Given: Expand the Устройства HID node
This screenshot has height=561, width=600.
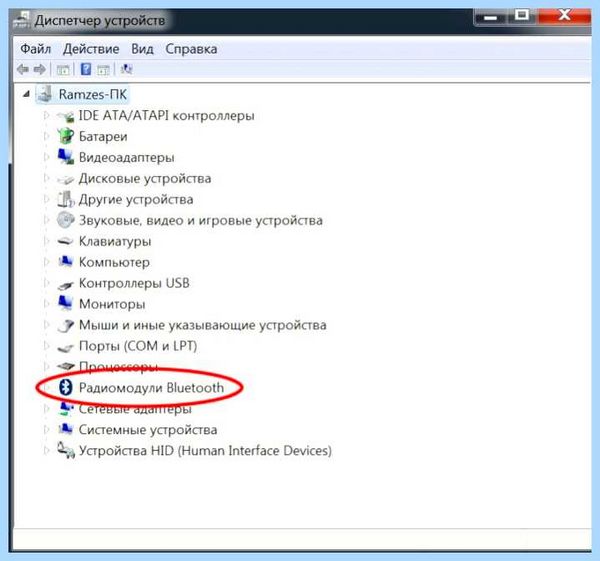Looking at the screenshot, I should [46, 450].
